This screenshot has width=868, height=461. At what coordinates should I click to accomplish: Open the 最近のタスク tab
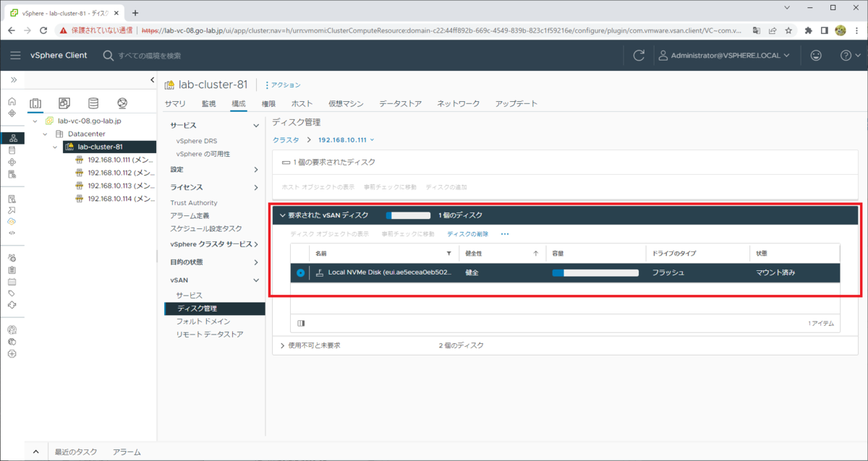[76, 452]
